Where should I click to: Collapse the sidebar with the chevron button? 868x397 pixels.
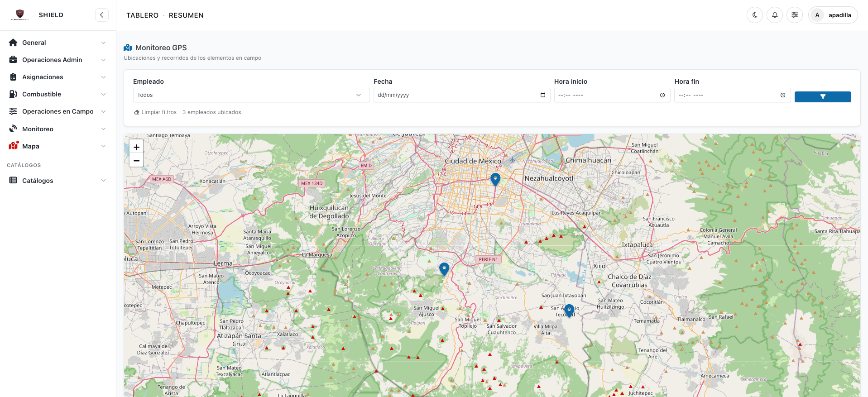click(102, 15)
